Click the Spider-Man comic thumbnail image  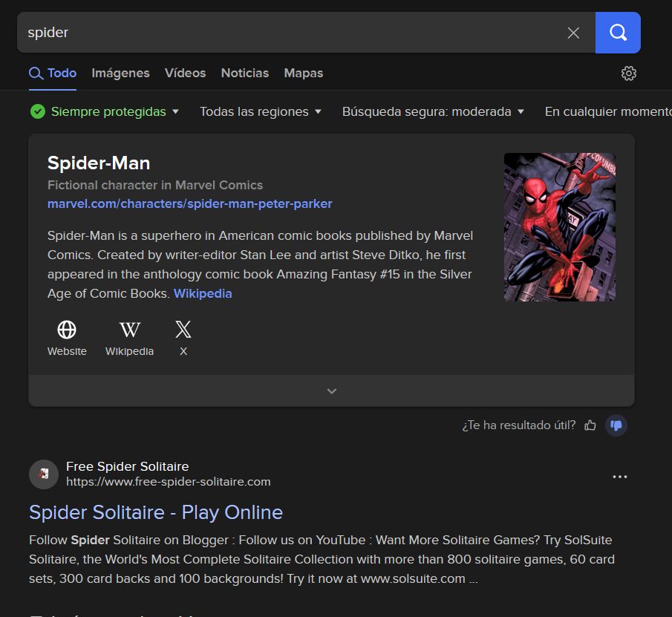click(560, 227)
